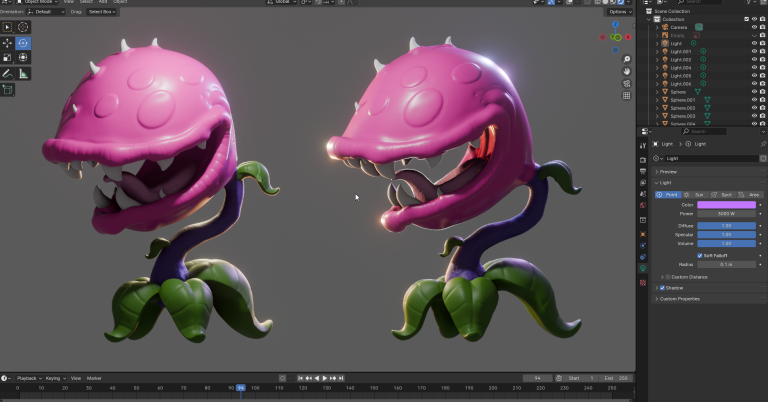
Task: Switch light type to Sun
Action: [695, 195]
